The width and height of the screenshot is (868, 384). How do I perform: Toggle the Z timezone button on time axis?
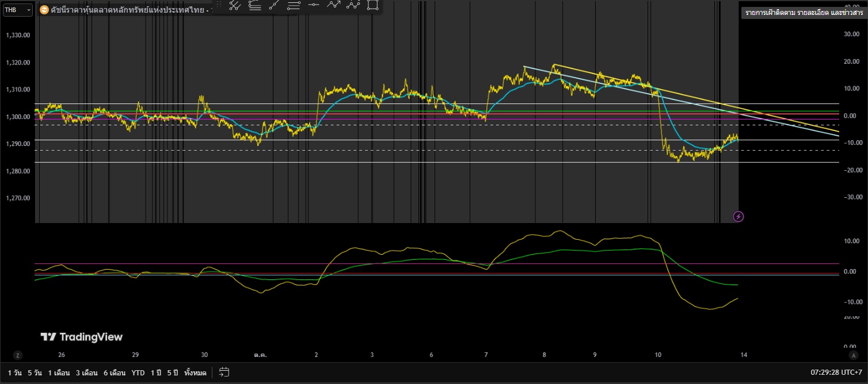[x=18, y=355]
